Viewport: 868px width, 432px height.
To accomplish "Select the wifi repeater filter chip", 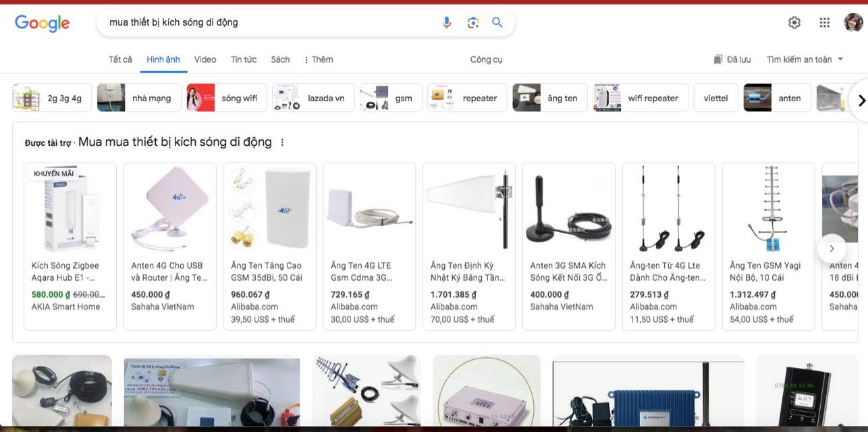I will click(x=641, y=98).
